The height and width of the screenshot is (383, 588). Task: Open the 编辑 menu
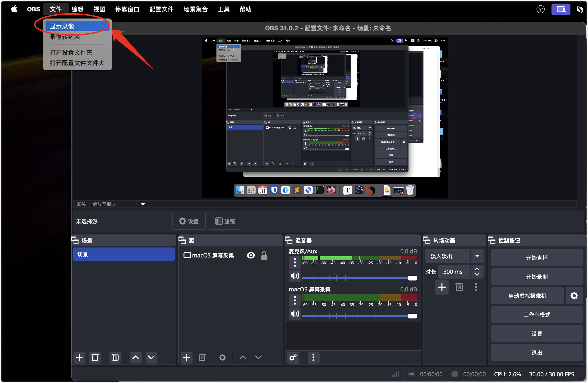coord(78,9)
